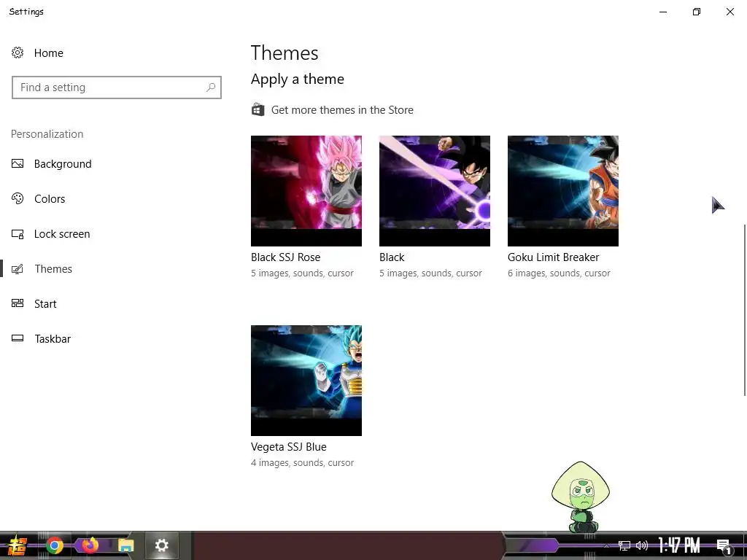Click the Home gear icon
The width and height of the screenshot is (747, 560).
tap(18, 52)
